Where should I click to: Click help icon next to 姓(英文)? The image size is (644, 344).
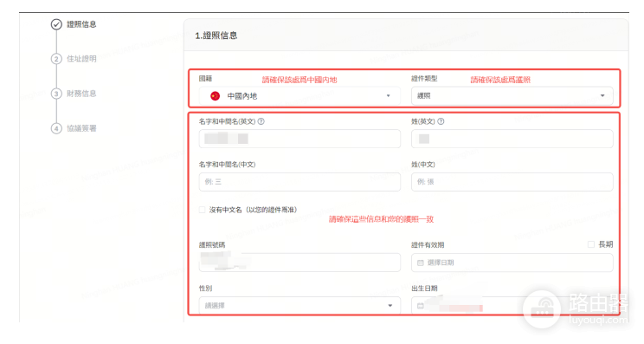coord(441,121)
